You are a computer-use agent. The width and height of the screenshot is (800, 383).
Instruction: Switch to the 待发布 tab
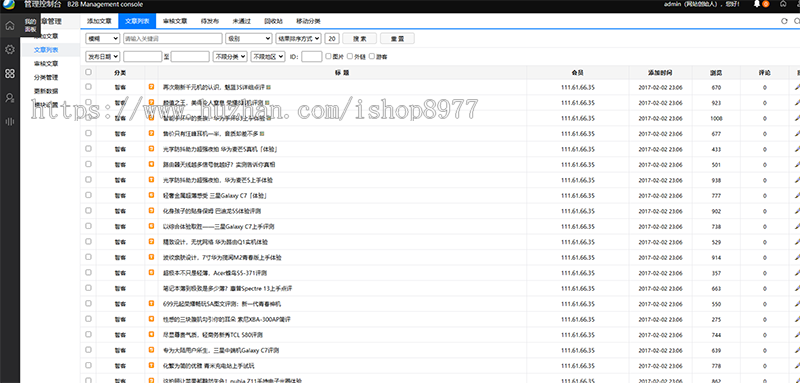210,21
